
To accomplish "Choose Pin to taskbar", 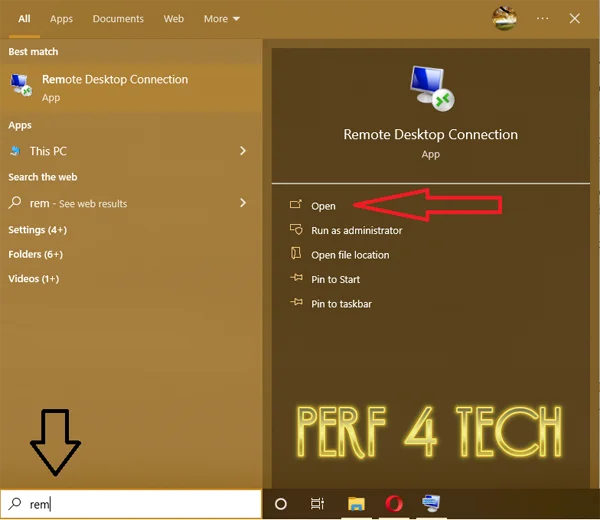I will coord(341,304).
